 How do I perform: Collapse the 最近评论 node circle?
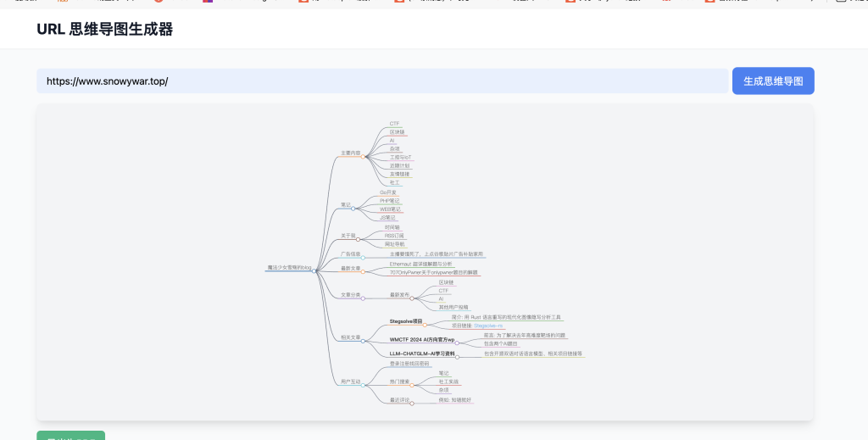pyautogui.click(x=412, y=404)
